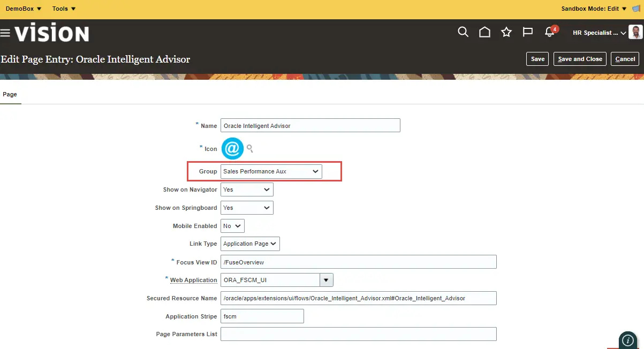This screenshot has height=349, width=644.
Task: Click the Web Application label link
Action: coord(194,280)
